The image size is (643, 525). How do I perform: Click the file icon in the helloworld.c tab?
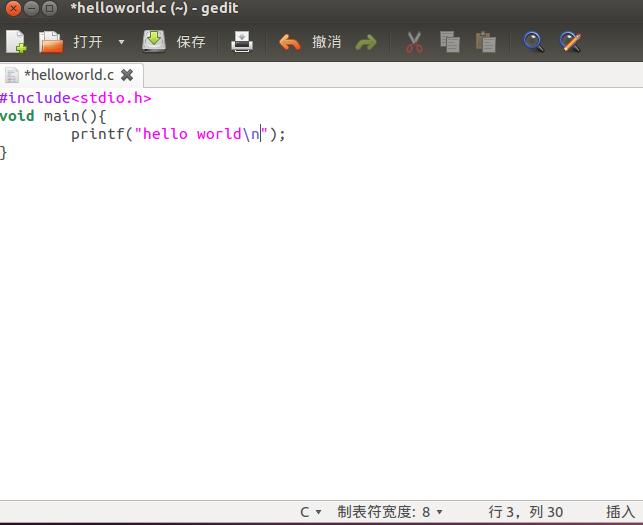click(x=12, y=75)
